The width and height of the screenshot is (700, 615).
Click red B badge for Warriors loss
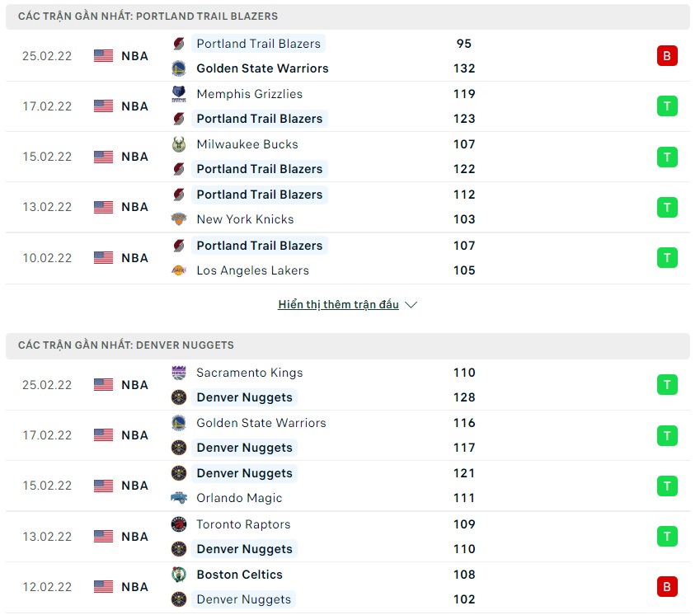667,56
